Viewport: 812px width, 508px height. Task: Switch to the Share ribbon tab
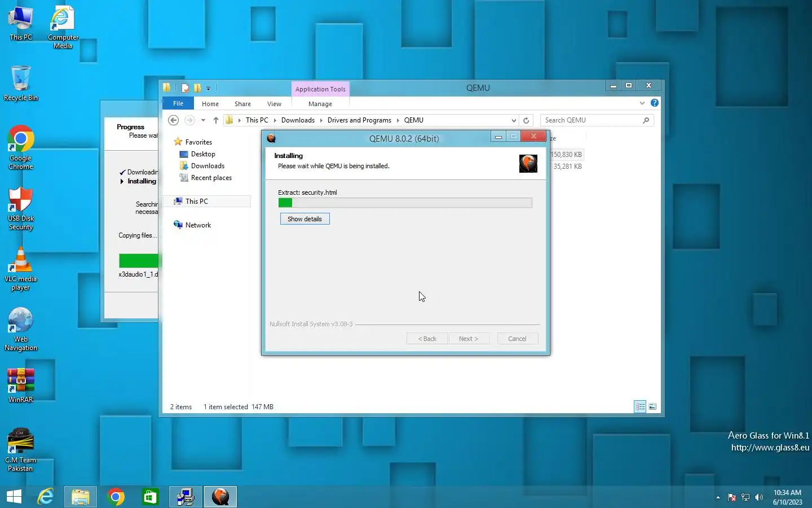coord(242,104)
